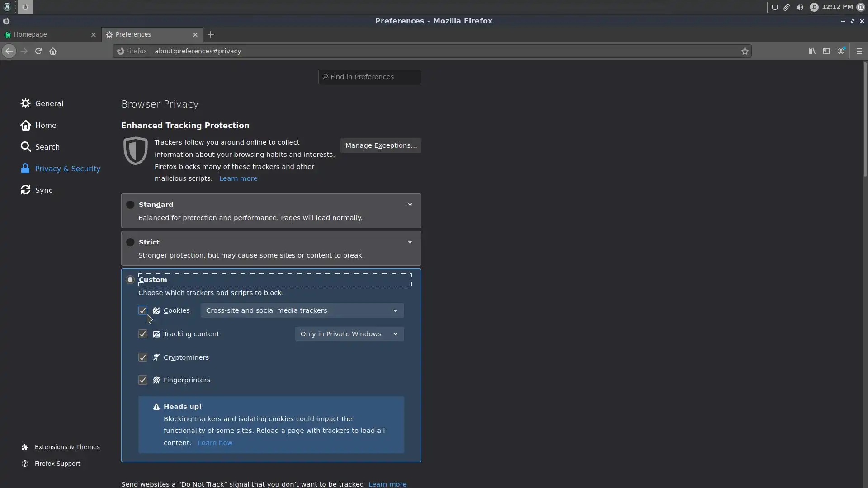The width and height of the screenshot is (868, 488).
Task: Uncheck the Cookies checkbox
Action: (x=143, y=310)
